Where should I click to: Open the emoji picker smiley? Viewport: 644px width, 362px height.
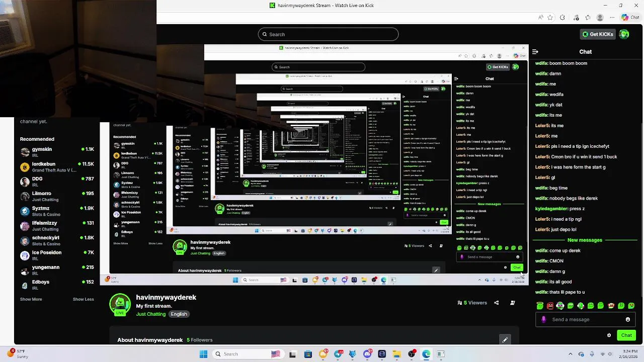(627, 319)
